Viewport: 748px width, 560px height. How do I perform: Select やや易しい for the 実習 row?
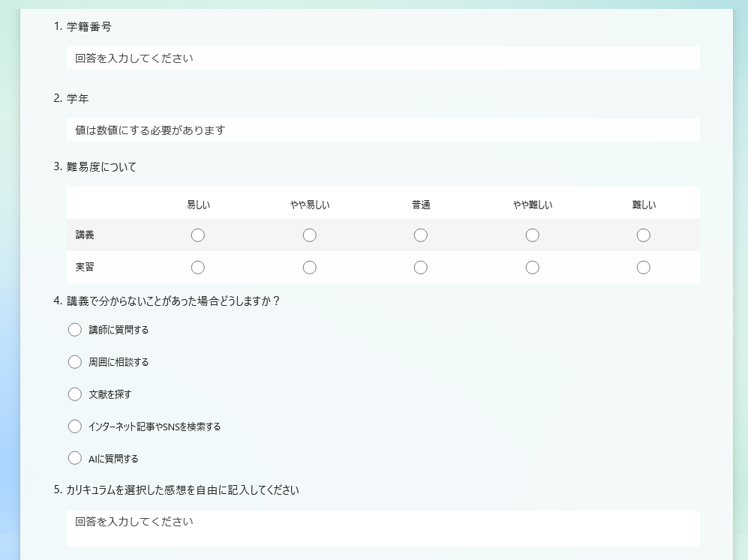[x=310, y=268]
